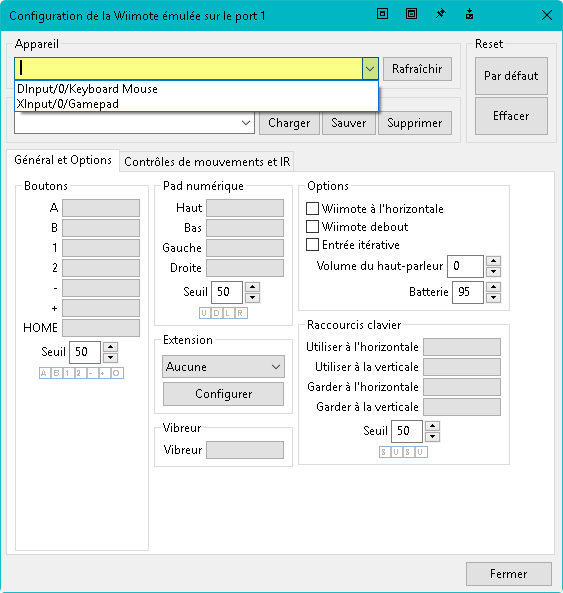Toggle Entrée itérative checkbox
Screen dimensions: 563x593
(x=312, y=245)
